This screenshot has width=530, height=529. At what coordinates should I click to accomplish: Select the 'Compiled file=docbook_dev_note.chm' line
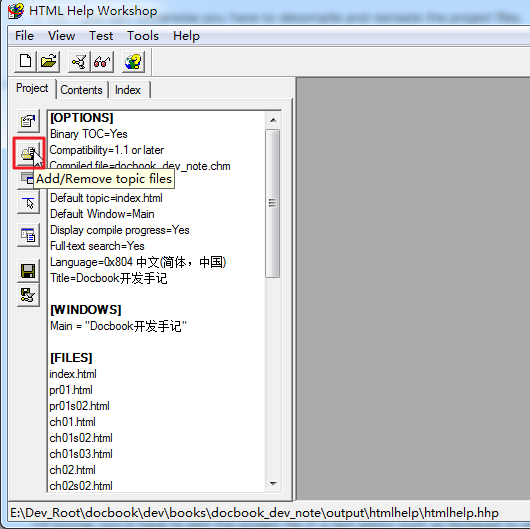tap(140, 166)
